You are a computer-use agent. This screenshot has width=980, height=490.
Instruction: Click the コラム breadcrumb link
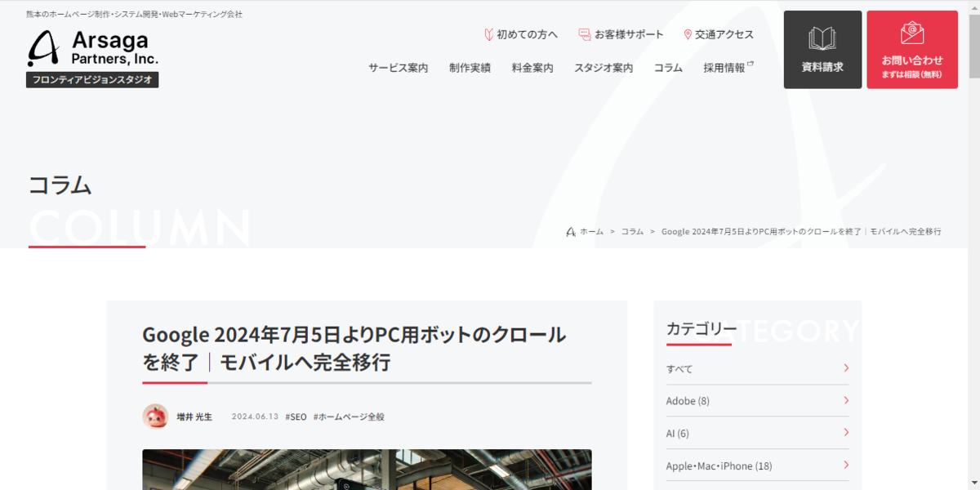(632, 232)
